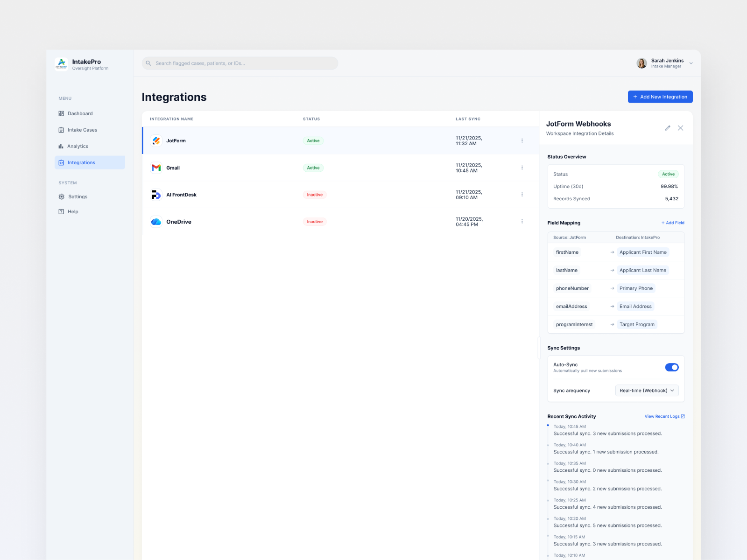Expand the Sarah Jenkins account menu chevron
Screen dimensions: 747x560
click(x=691, y=63)
